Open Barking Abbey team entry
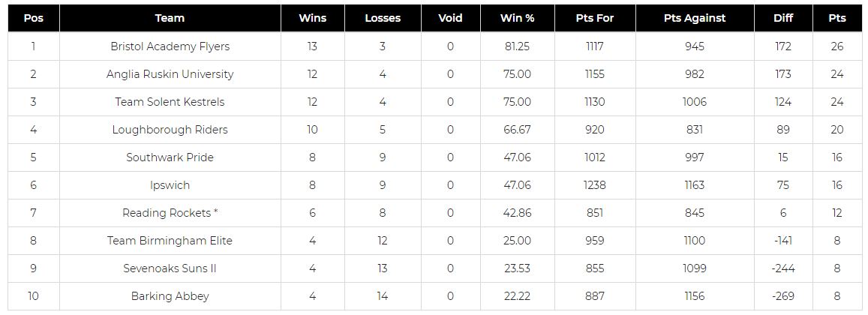Viewport: 868px width, 315px height. click(170, 296)
